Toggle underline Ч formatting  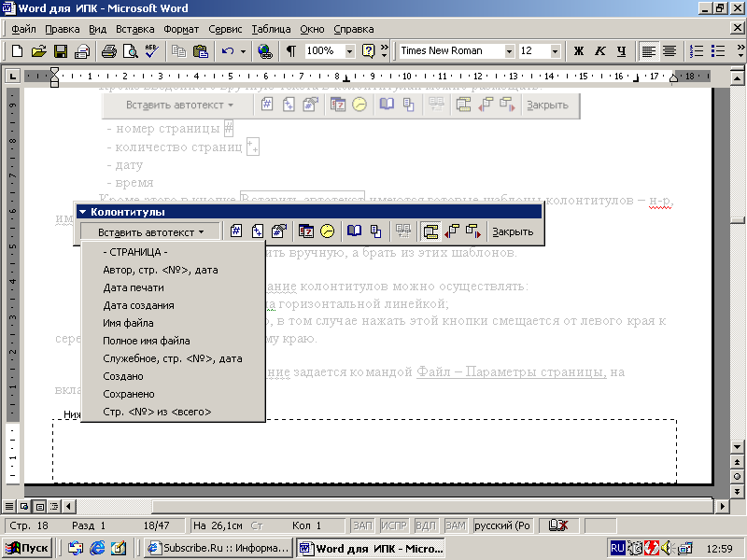tap(621, 50)
